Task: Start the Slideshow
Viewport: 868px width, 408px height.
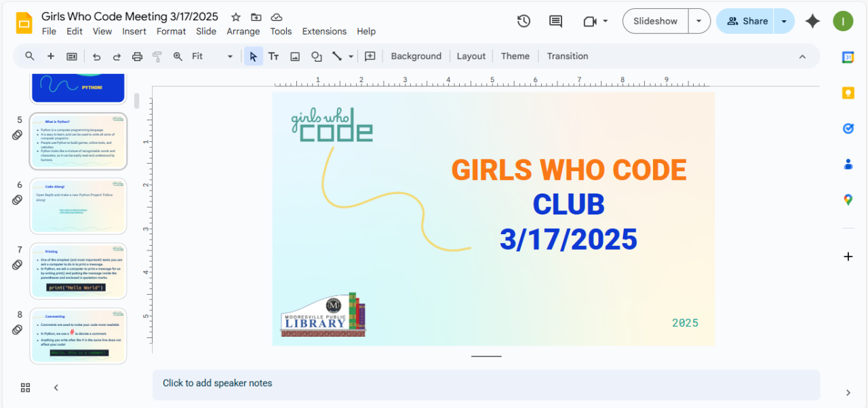Action: point(655,21)
